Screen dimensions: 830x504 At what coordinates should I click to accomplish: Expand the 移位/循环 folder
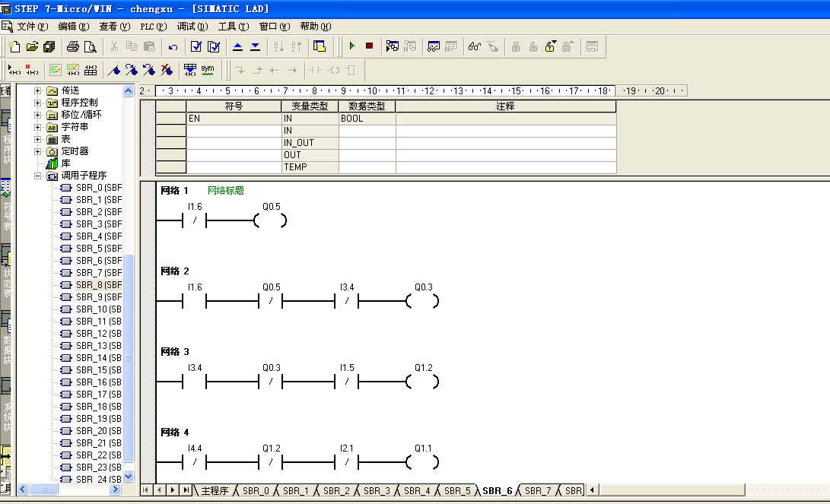click(x=37, y=115)
